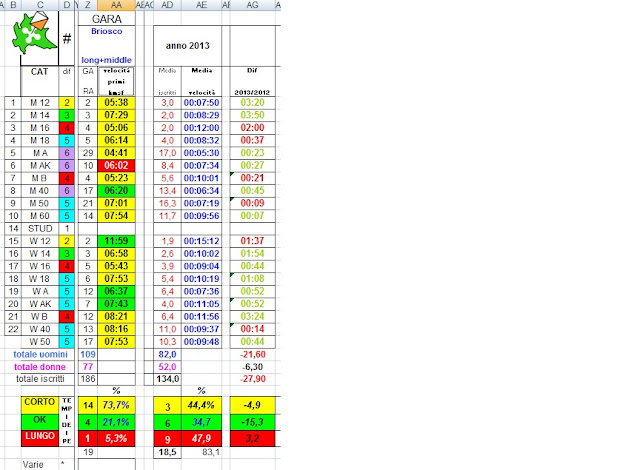
Task: Click the green Lombardy logo image
Action: click(x=34, y=33)
